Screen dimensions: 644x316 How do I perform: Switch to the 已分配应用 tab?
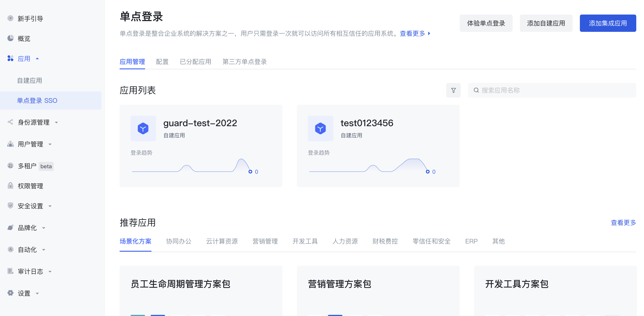point(196,62)
